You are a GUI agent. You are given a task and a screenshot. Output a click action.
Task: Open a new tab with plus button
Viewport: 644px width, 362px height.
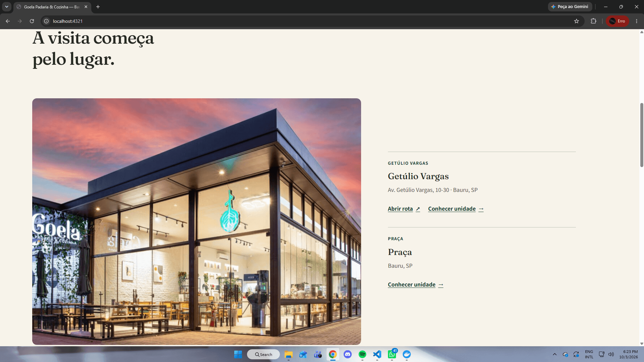pyautogui.click(x=98, y=7)
